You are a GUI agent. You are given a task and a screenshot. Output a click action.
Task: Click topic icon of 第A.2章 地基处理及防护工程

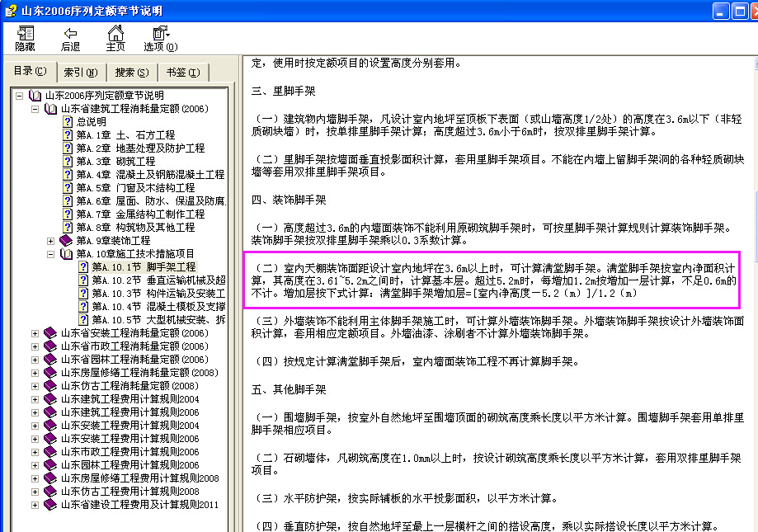click(68, 148)
